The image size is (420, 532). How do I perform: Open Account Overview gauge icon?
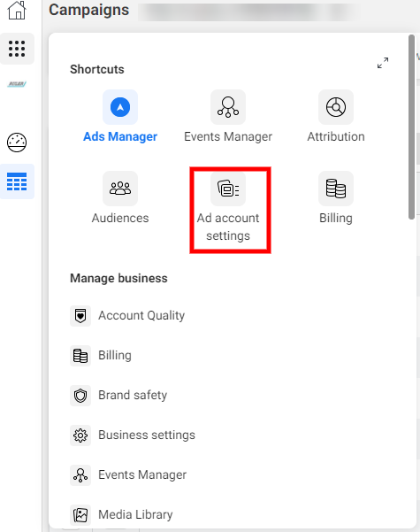tap(17, 143)
